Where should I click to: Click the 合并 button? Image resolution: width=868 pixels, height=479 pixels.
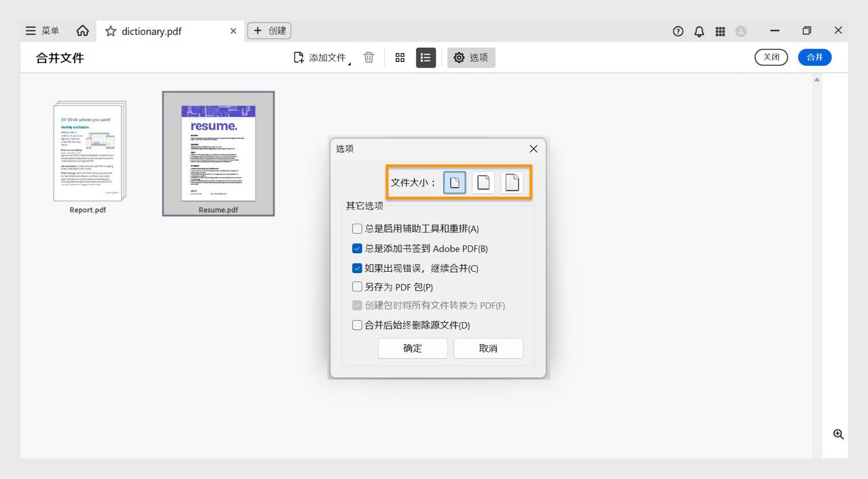pyautogui.click(x=814, y=57)
